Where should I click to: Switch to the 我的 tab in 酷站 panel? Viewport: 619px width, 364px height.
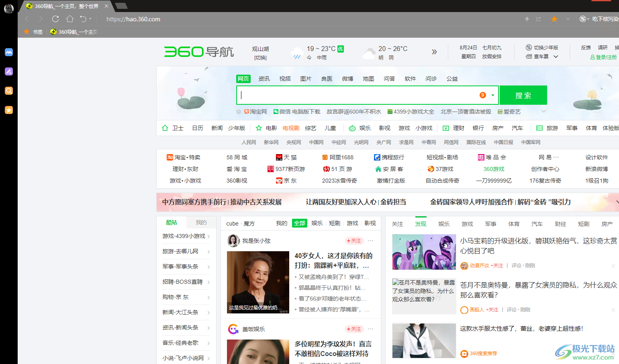(x=201, y=222)
